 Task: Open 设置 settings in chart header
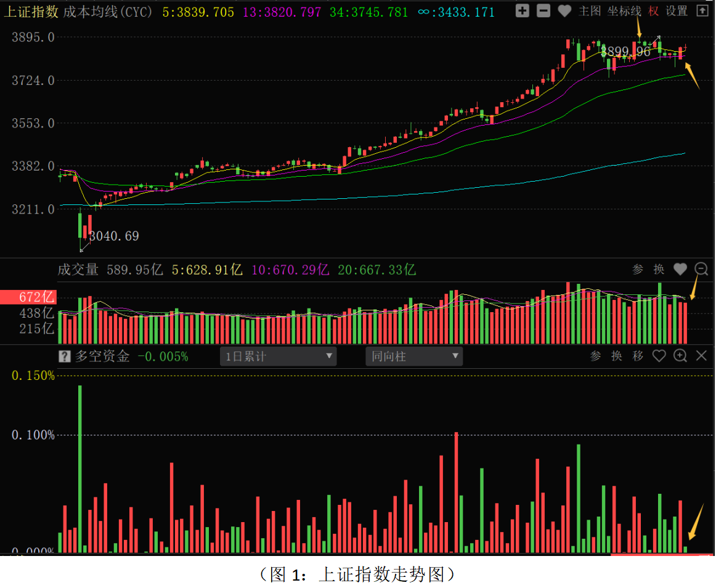[x=677, y=11]
